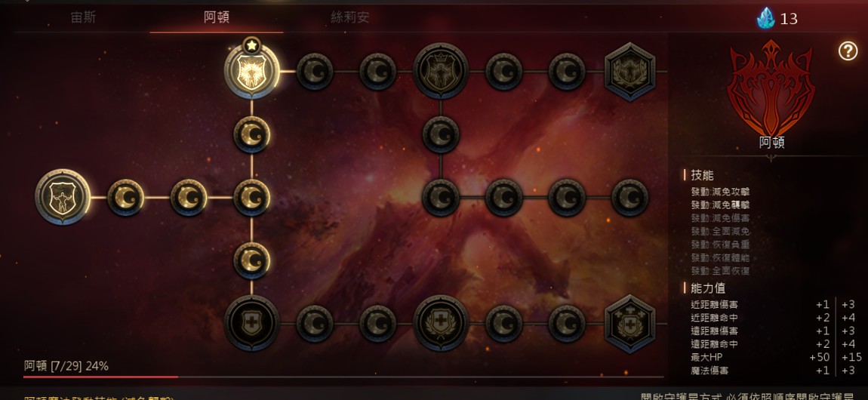Switch to the 絲莉安 tab
The height and width of the screenshot is (400, 868).
[x=350, y=17]
